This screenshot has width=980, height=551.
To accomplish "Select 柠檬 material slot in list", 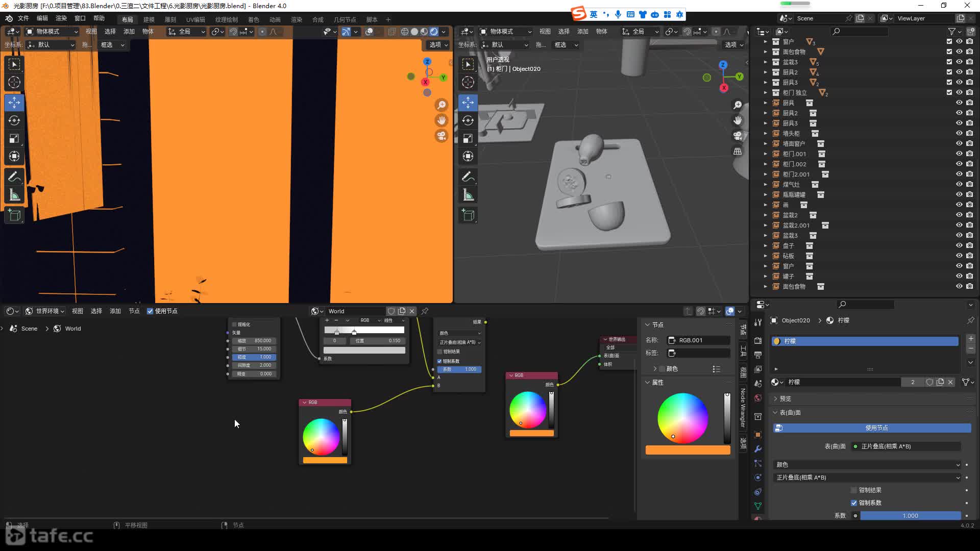I will pos(866,341).
